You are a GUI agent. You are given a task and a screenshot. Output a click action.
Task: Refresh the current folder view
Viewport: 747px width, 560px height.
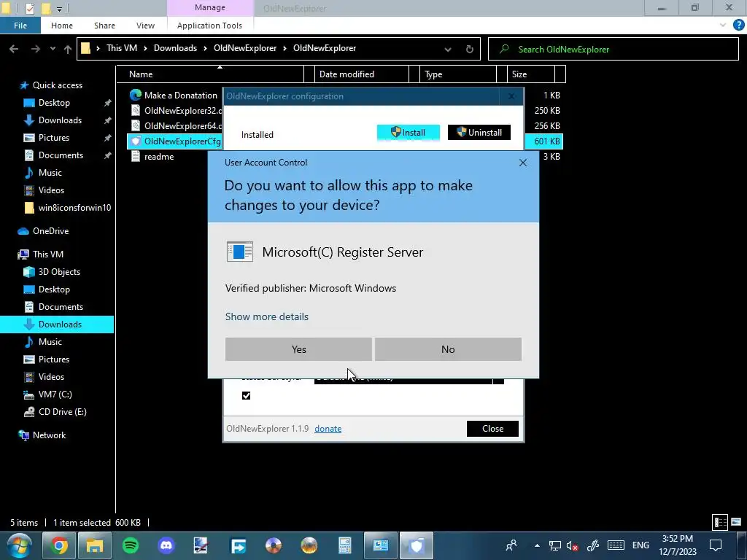point(469,49)
